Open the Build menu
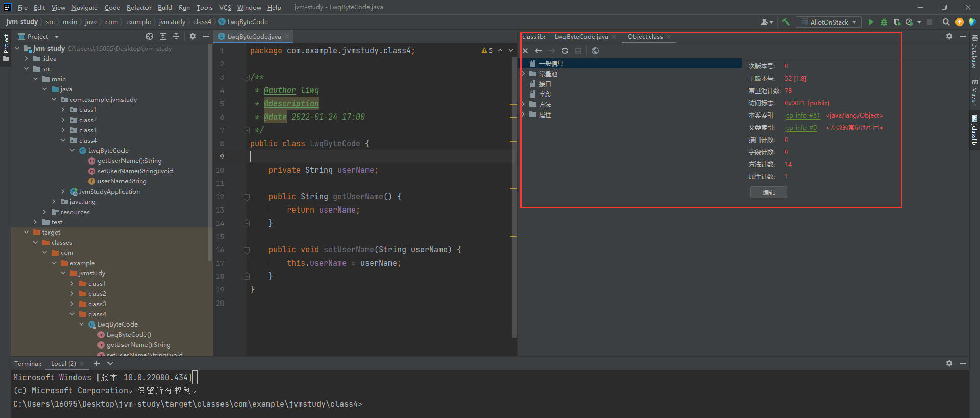 [x=165, y=7]
